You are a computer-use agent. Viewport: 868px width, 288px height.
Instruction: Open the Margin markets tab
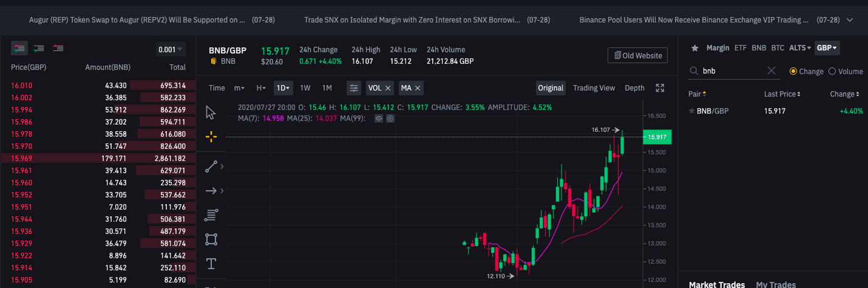tap(717, 48)
